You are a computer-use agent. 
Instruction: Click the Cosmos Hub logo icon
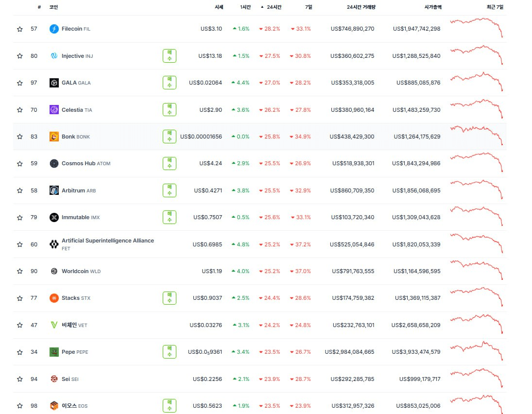coord(54,163)
